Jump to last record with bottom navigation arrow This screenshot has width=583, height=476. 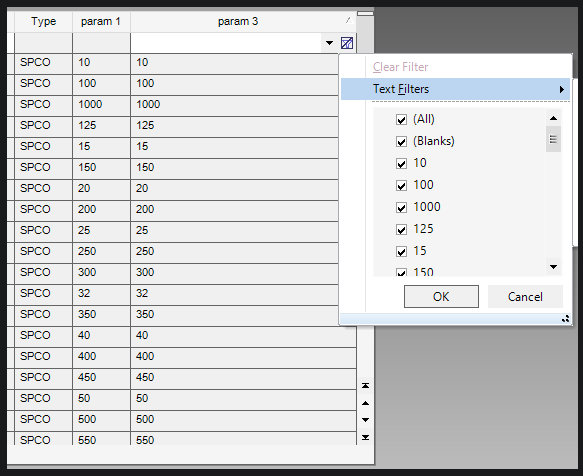click(365, 437)
